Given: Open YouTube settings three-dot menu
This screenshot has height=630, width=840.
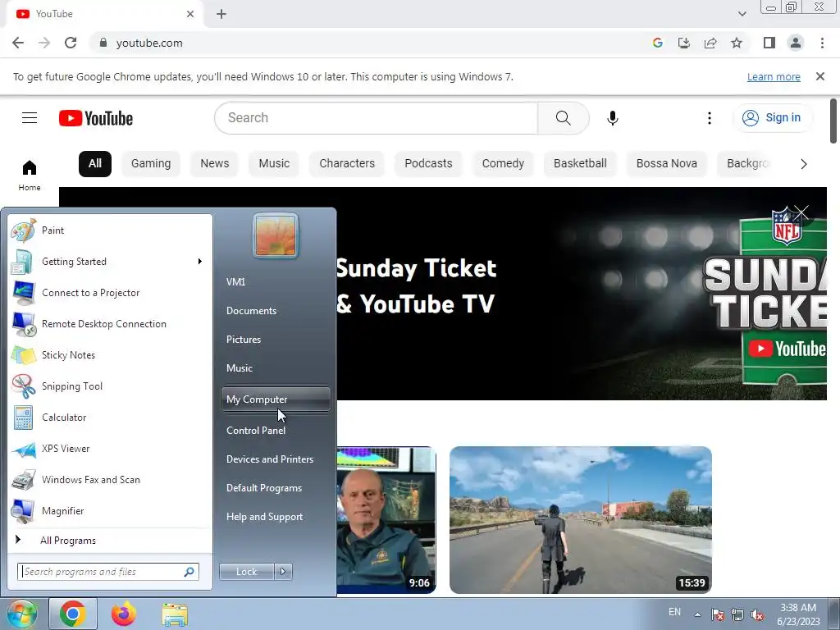Looking at the screenshot, I should click(710, 118).
